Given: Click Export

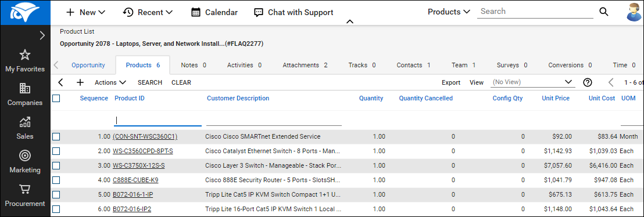Looking at the screenshot, I should [x=451, y=82].
